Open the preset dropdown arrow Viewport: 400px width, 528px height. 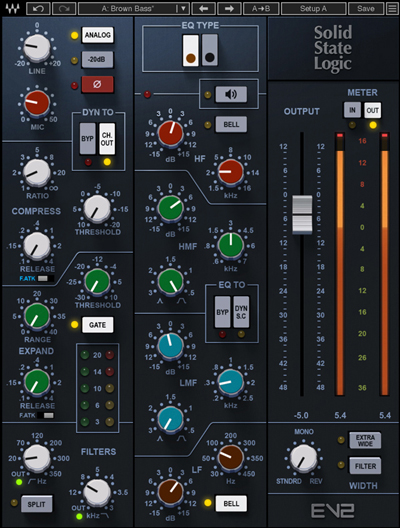tap(184, 8)
